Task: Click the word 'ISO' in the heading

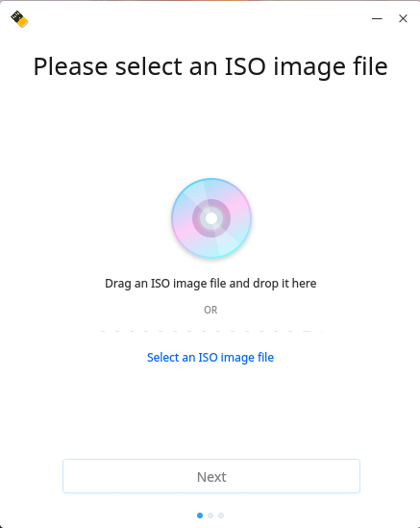Action: [245, 66]
